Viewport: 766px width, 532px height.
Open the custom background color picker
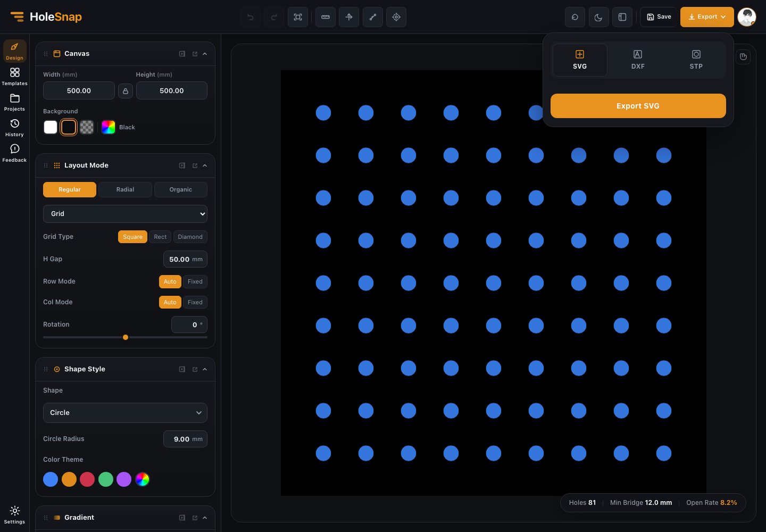point(109,127)
